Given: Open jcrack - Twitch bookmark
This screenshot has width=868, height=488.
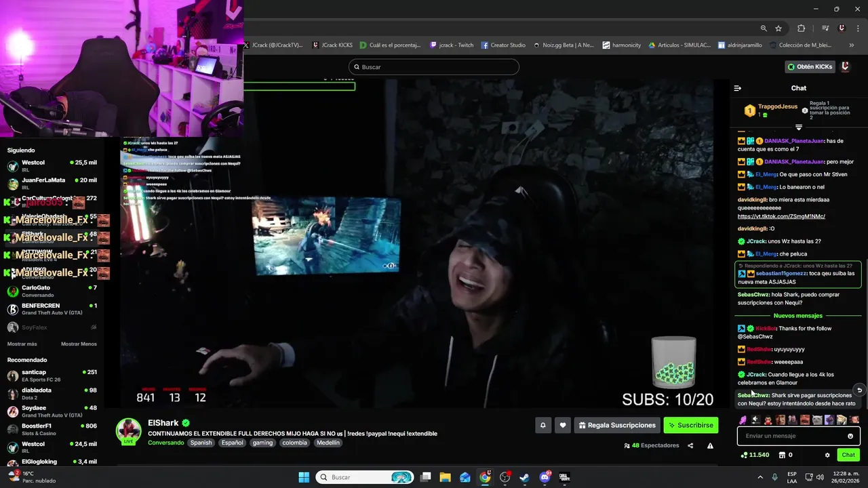Looking at the screenshot, I should (452, 45).
